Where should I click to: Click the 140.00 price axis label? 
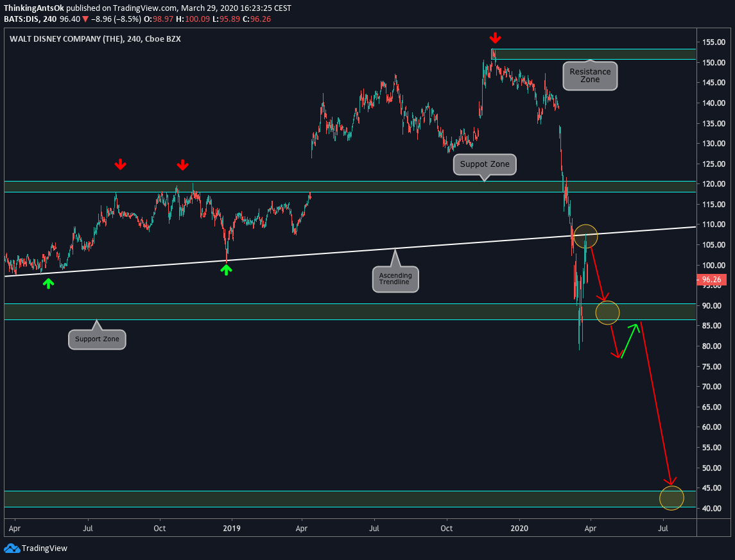tap(713, 103)
